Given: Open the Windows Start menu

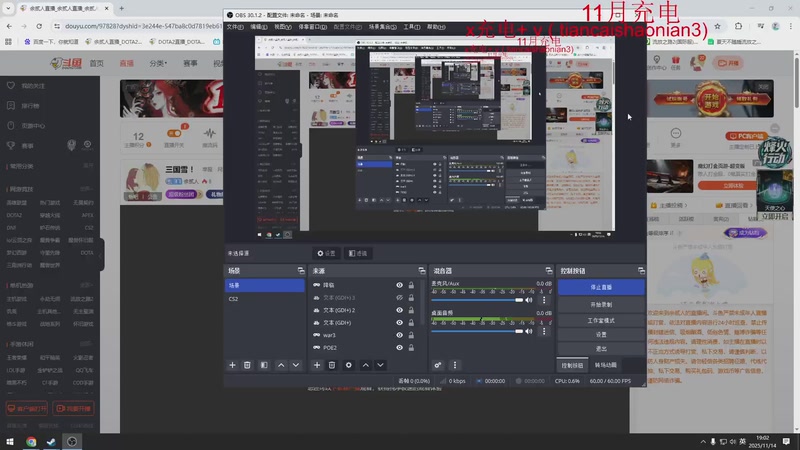Looking at the screenshot, I should point(9,442).
